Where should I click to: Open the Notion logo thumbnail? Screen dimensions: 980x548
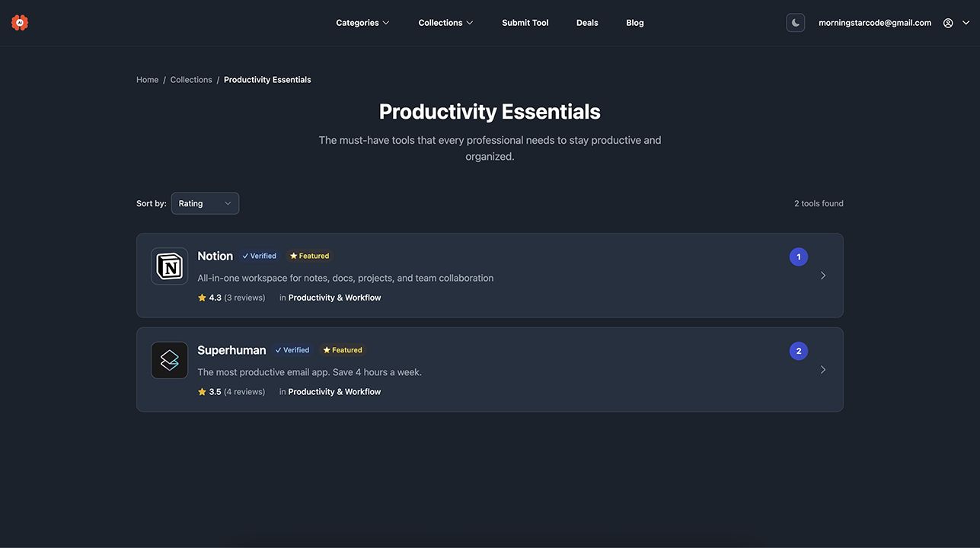point(170,266)
